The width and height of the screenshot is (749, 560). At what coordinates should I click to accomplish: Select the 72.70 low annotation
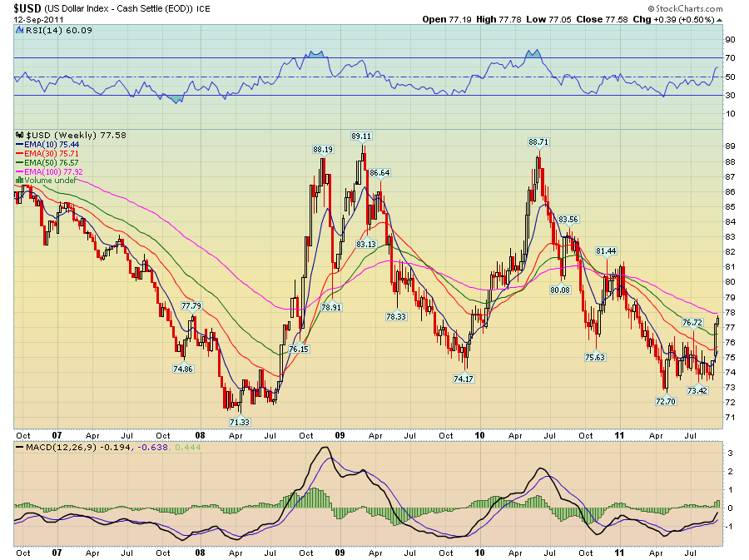tap(665, 400)
